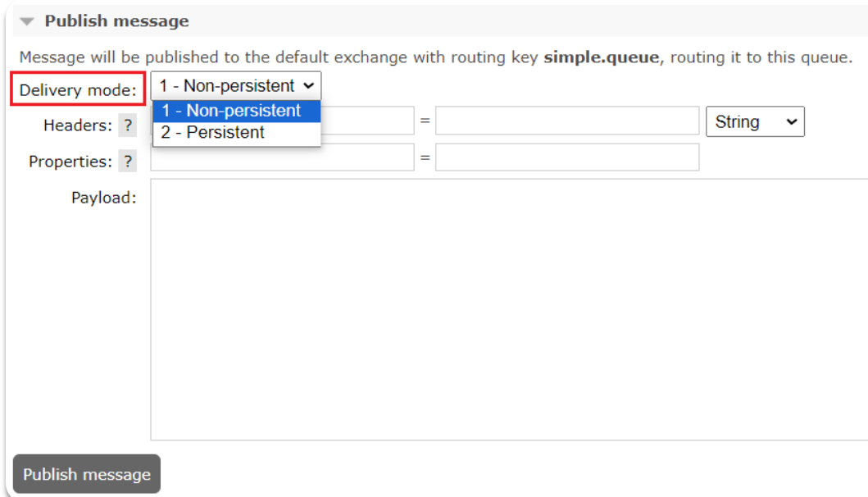The image size is (868, 497).
Task: Click inside the Payload text area
Action: pos(508,309)
